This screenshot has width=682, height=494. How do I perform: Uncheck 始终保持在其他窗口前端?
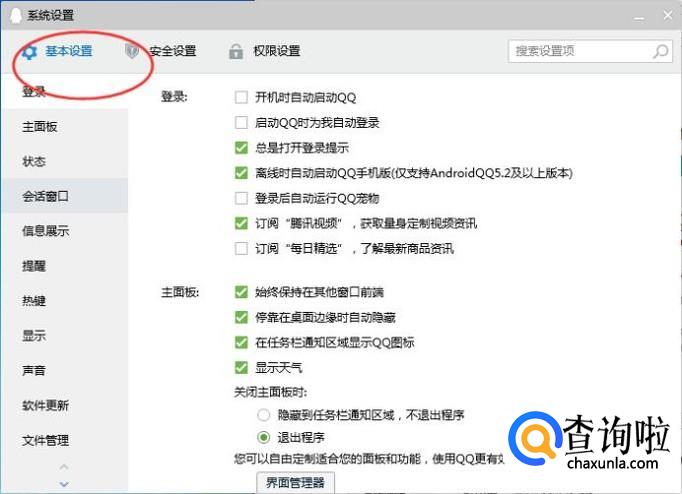point(241,292)
